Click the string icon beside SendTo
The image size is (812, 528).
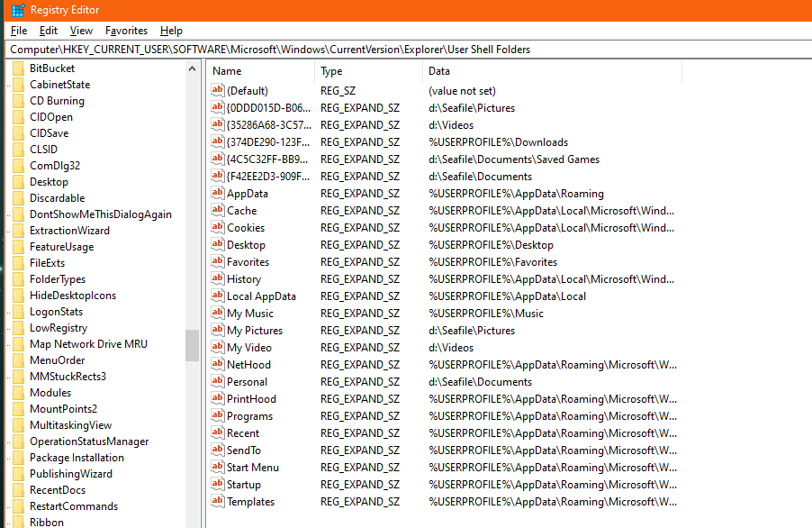click(x=217, y=450)
